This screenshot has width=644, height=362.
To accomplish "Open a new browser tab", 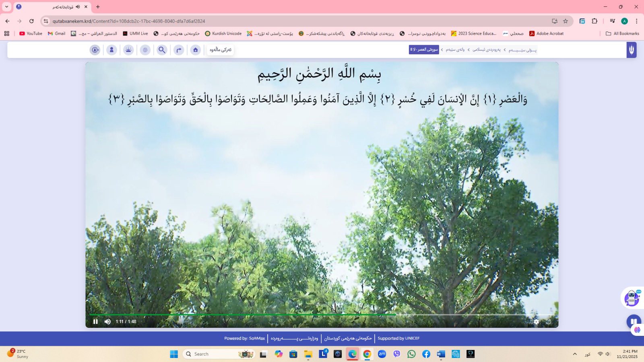I will [98, 6].
